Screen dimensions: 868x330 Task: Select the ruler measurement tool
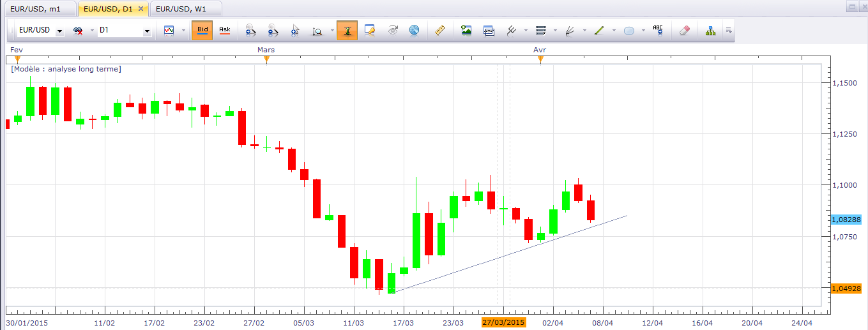point(439,30)
